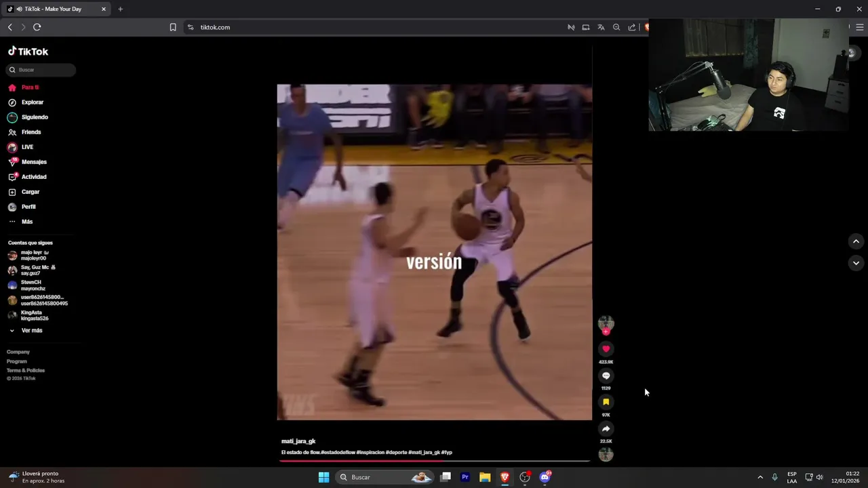Open the browser hamburger menu
This screenshot has width=868, height=488.
pos(861,27)
